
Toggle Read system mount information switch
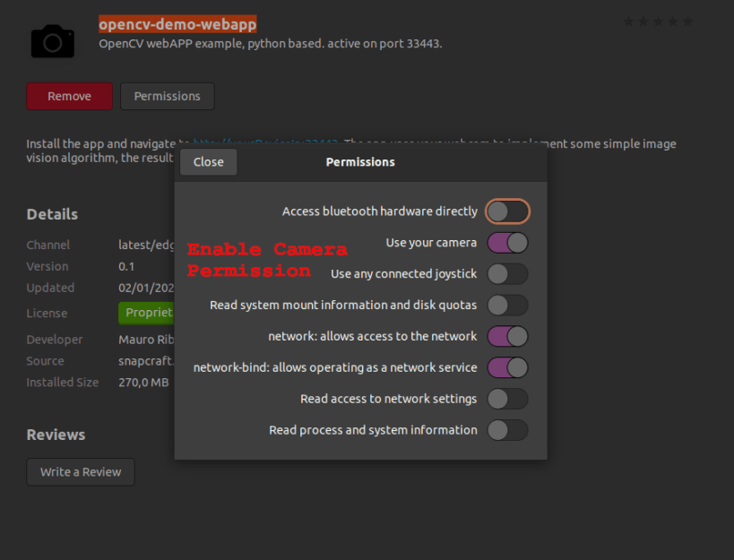[507, 305]
